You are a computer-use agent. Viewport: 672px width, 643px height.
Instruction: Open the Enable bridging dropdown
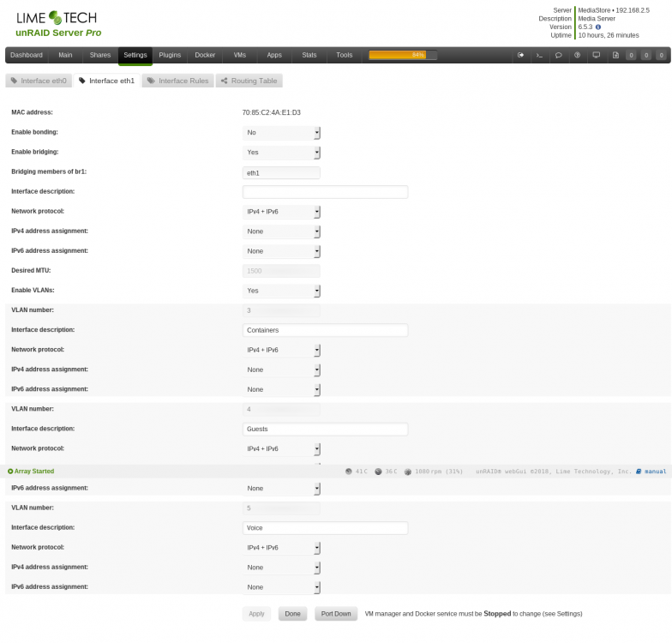click(x=281, y=153)
